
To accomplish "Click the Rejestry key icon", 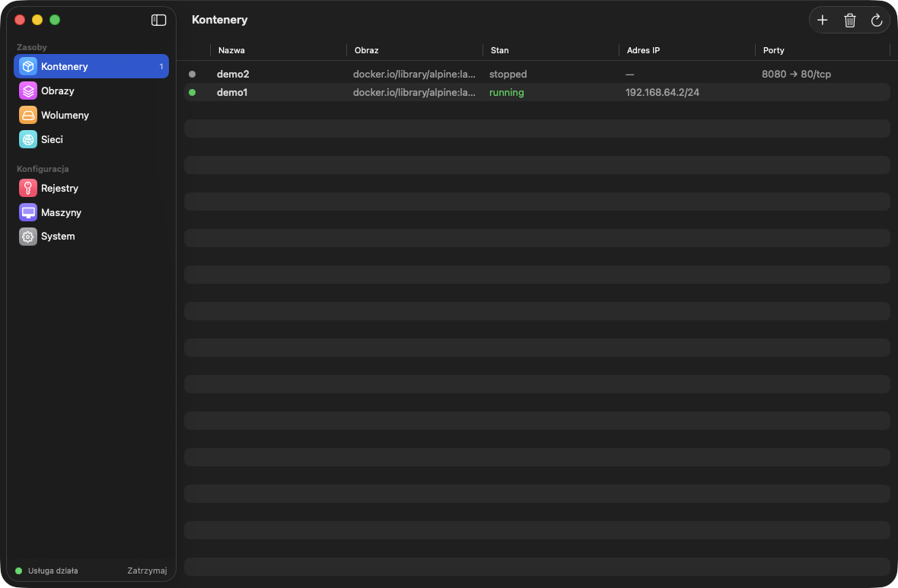I will pos(28,188).
